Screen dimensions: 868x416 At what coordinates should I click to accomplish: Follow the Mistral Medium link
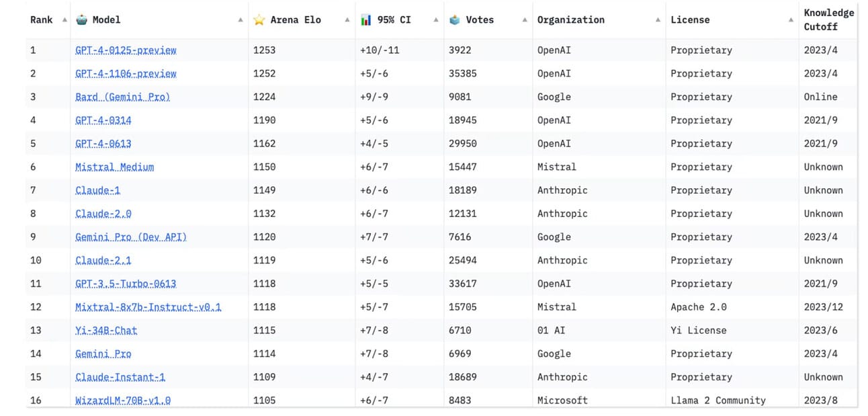tap(114, 167)
